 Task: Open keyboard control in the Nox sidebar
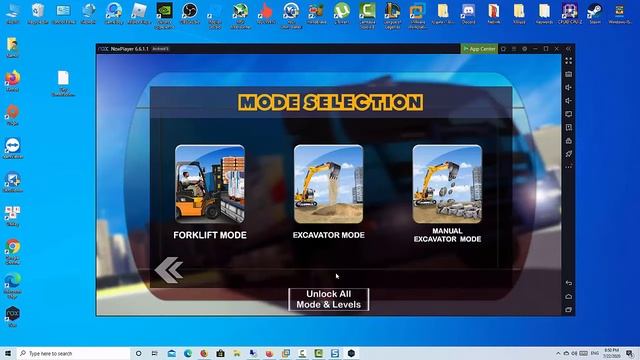(569, 74)
